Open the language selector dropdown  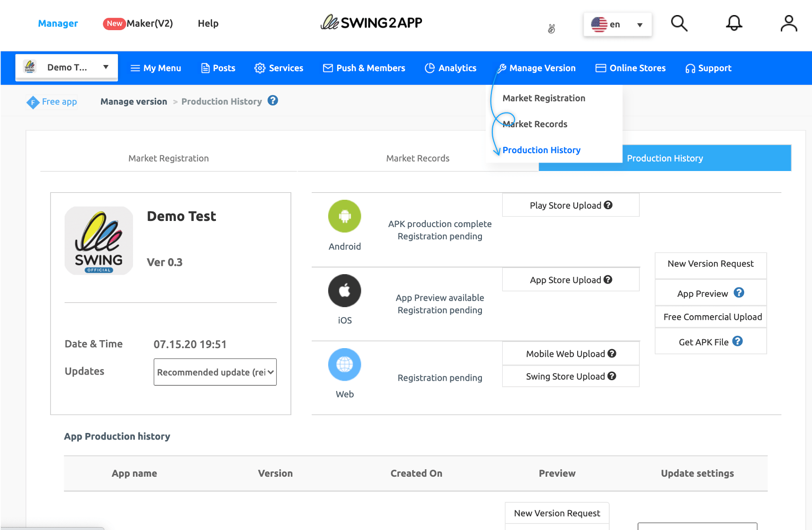coord(617,24)
